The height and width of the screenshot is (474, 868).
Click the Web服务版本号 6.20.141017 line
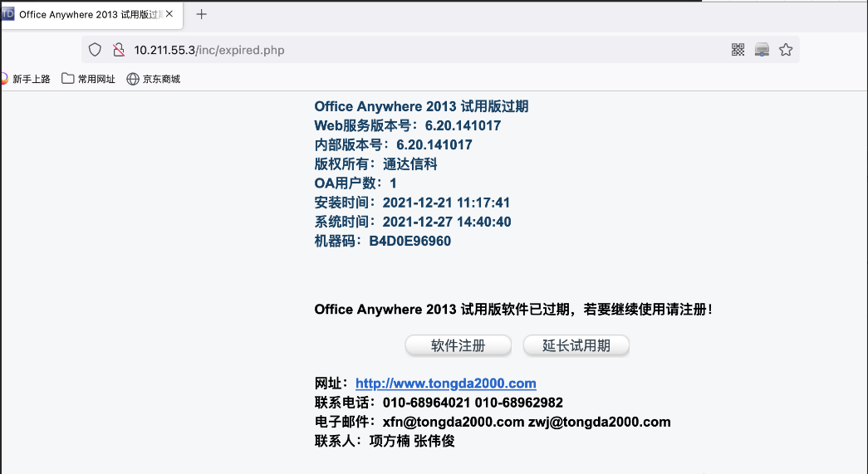coord(408,125)
